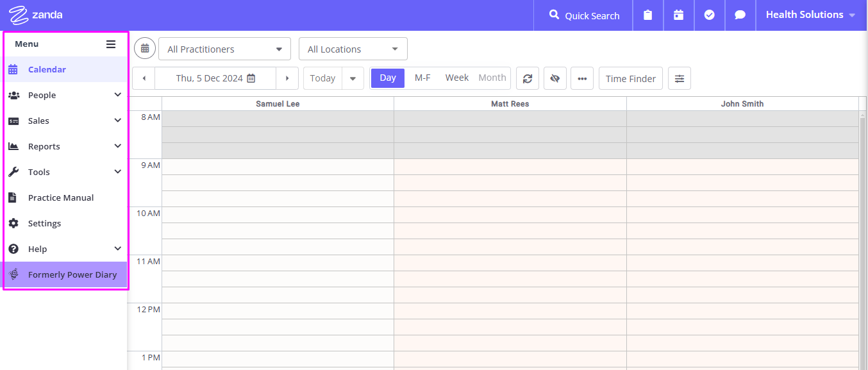Switch calendar to Day view

388,78
